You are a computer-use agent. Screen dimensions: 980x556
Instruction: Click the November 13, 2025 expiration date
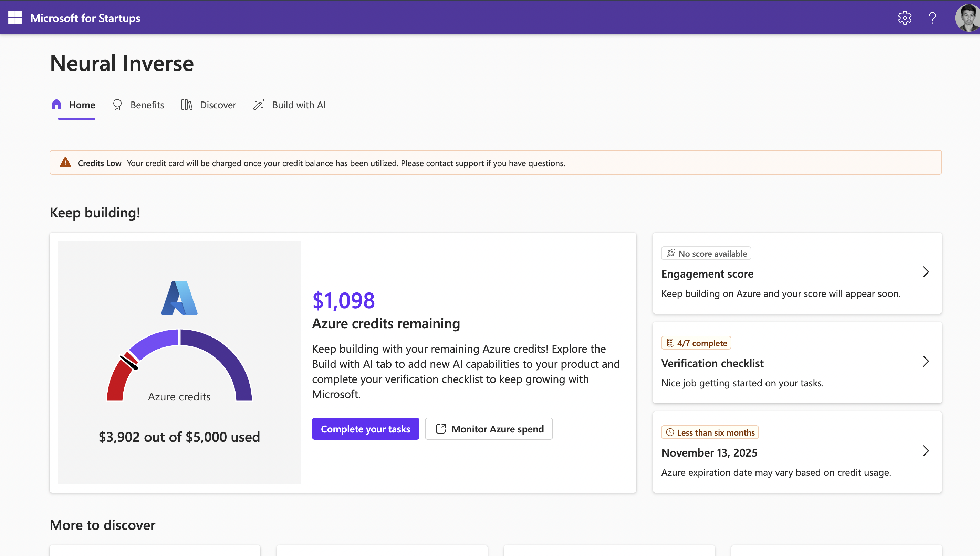(x=709, y=452)
